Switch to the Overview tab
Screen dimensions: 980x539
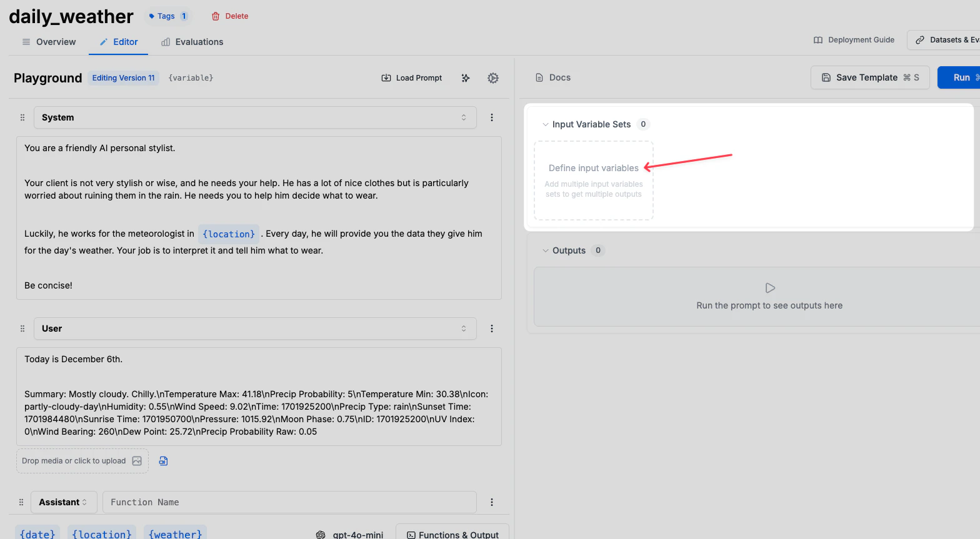pos(49,42)
